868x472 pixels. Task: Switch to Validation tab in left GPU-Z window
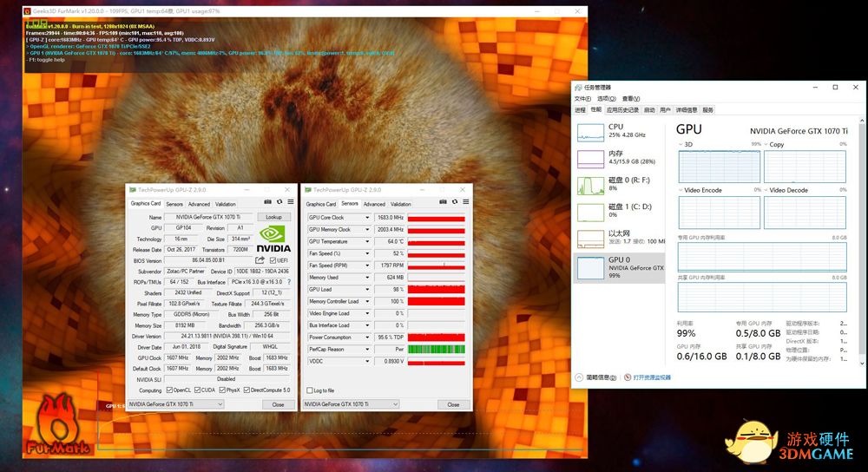pyautogui.click(x=226, y=204)
